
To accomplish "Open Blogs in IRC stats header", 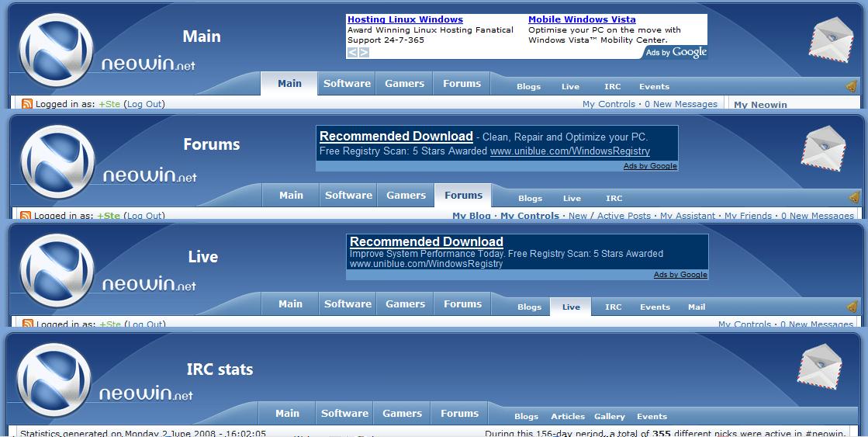I will 526,417.
